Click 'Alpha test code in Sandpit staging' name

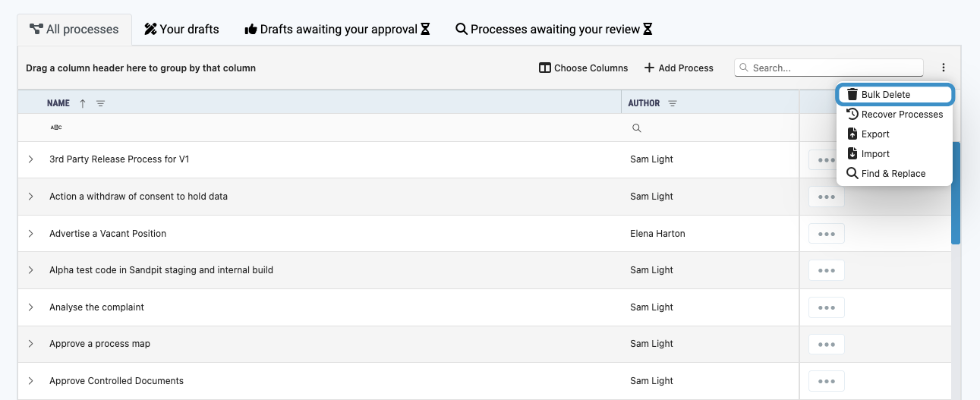pyautogui.click(x=161, y=270)
